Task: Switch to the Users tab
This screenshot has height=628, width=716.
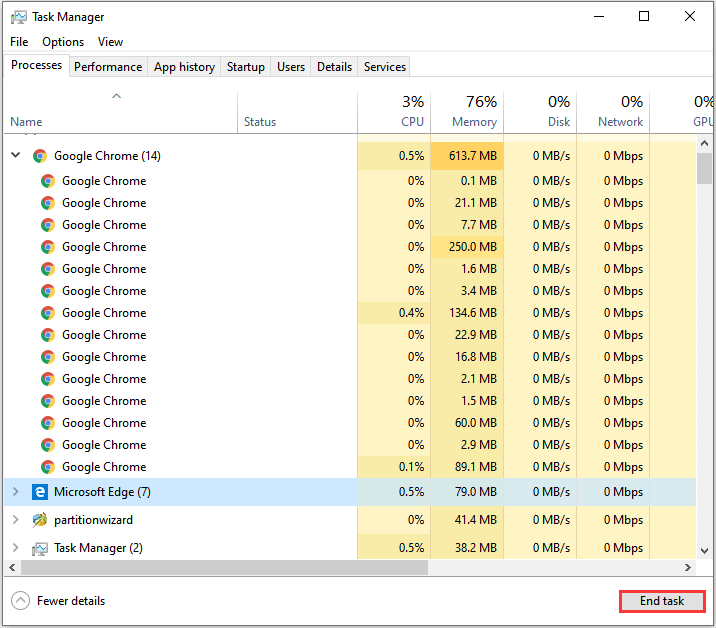Action: (291, 67)
